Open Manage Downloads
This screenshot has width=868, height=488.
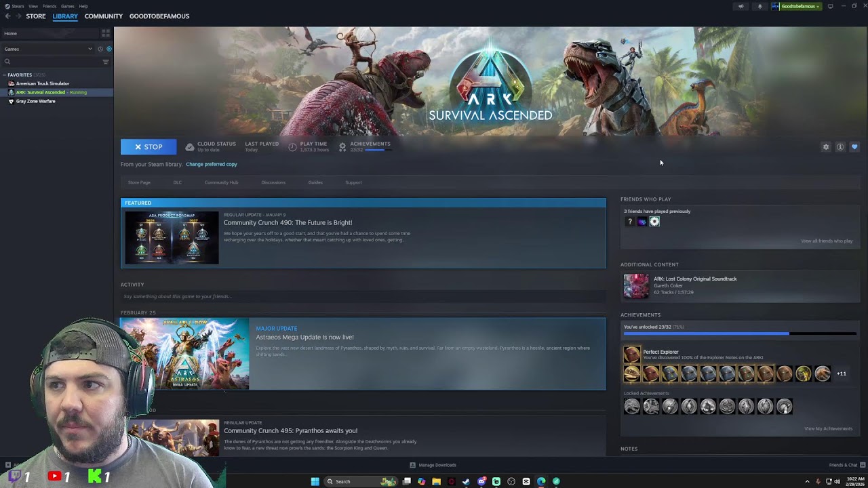(x=433, y=465)
